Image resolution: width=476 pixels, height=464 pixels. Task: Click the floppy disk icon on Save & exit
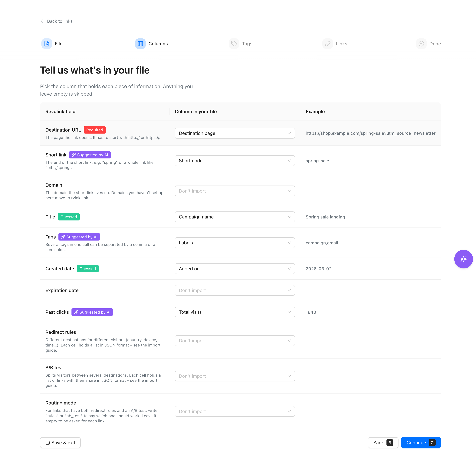(48, 443)
